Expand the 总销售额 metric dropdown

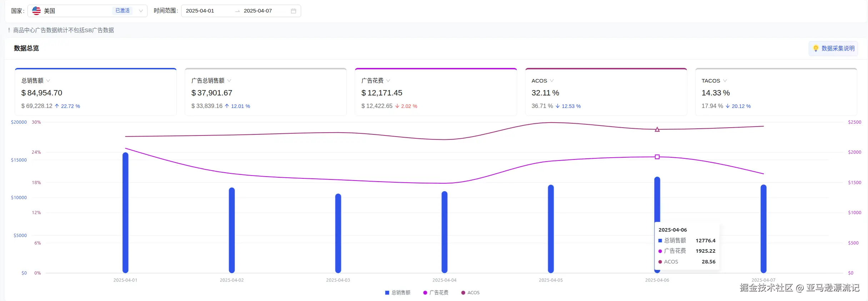tap(48, 81)
